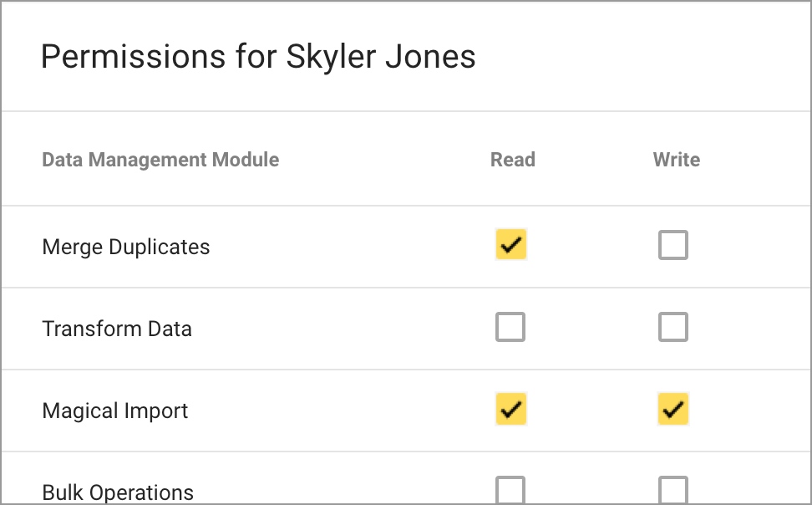Click the Write column header
Screen dimensions: 812x505
[676, 160]
